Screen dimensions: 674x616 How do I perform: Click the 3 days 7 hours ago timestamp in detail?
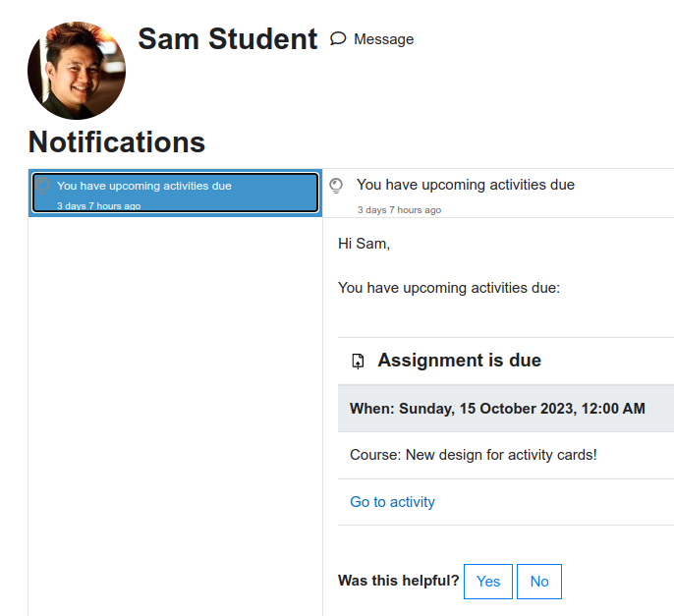click(399, 210)
